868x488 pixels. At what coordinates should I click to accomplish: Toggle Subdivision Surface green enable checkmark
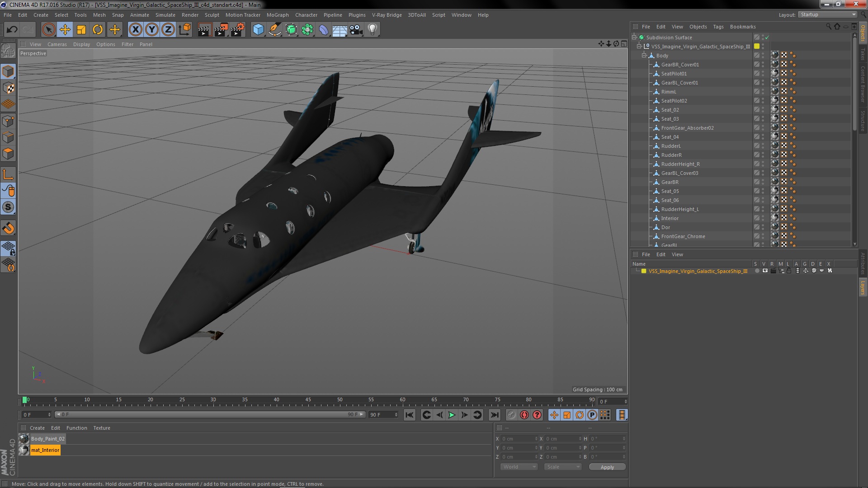[x=767, y=38]
